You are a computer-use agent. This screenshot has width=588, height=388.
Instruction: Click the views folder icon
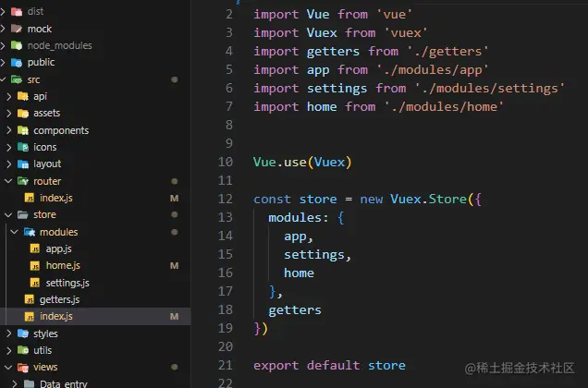(23, 367)
